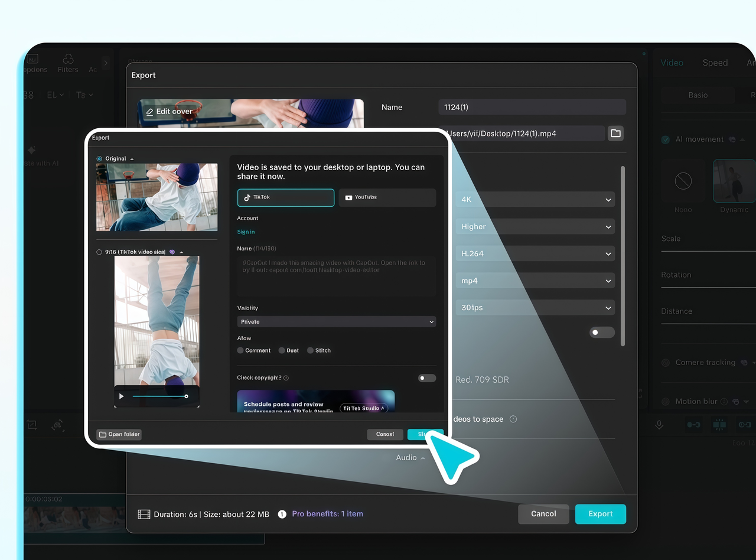Click the microphone voiceover icon

659,424
